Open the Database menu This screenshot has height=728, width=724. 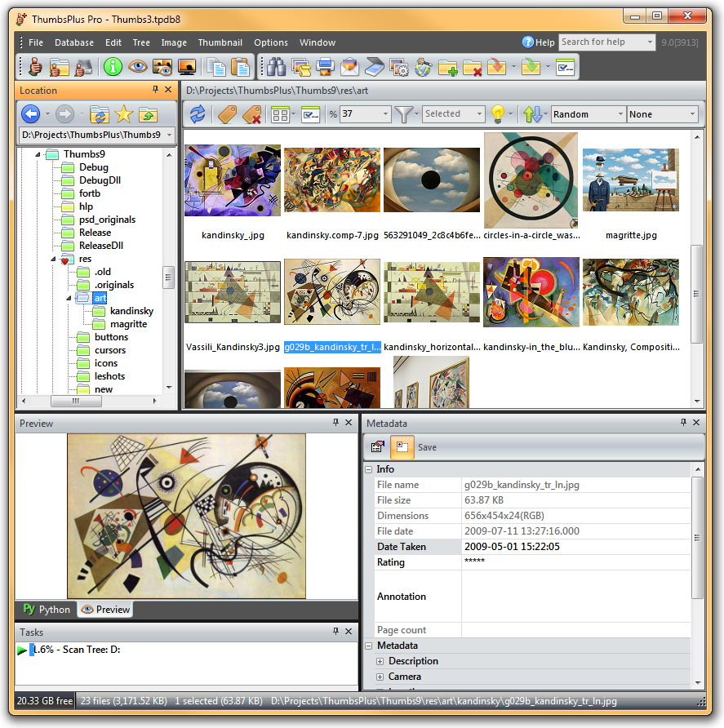74,42
